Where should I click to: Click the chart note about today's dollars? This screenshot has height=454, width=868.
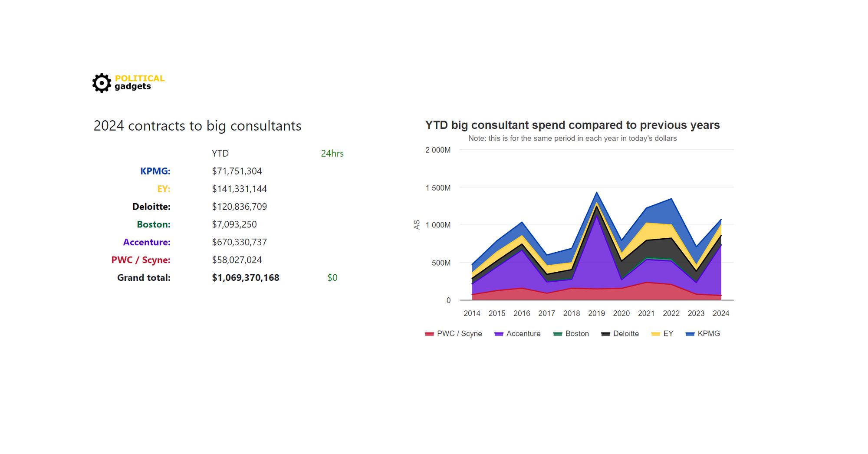[572, 138]
